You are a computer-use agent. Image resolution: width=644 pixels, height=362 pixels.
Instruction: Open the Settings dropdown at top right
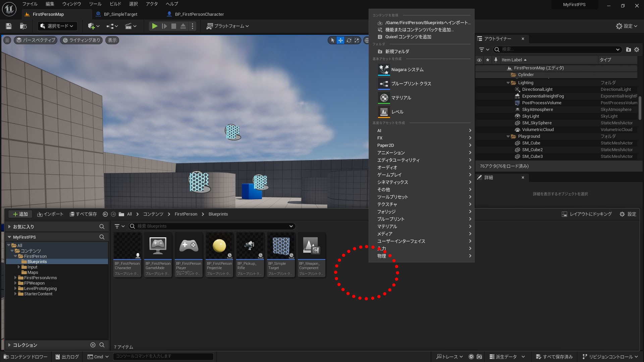click(627, 26)
